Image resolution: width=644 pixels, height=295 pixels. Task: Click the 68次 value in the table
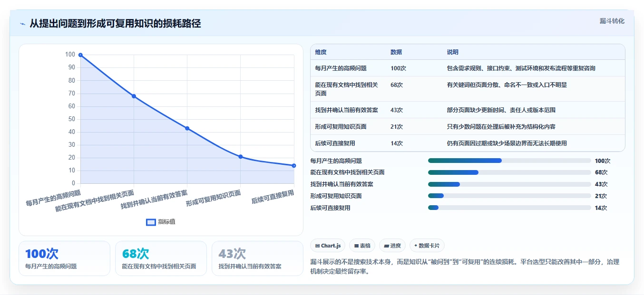click(x=397, y=85)
